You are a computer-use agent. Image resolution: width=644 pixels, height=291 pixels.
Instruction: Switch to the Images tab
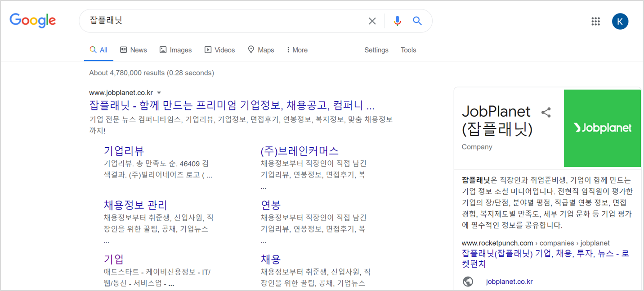pos(176,50)
